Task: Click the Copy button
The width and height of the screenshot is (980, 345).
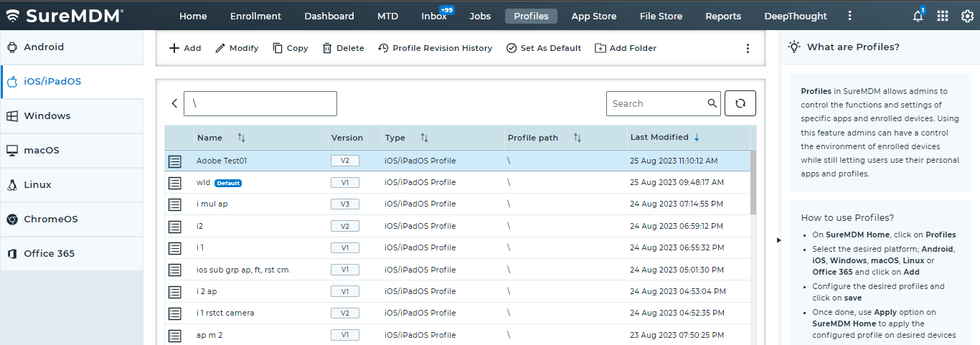Action: (290, 48)
